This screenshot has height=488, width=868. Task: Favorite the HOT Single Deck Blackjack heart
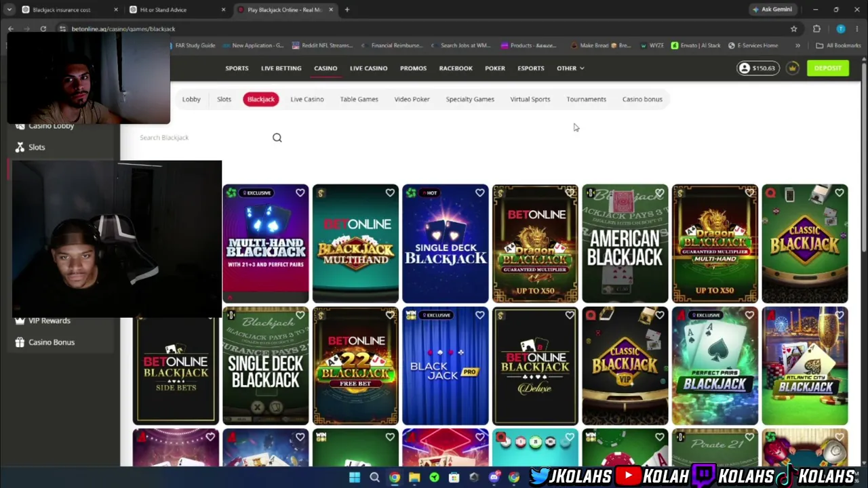(479, 193)
